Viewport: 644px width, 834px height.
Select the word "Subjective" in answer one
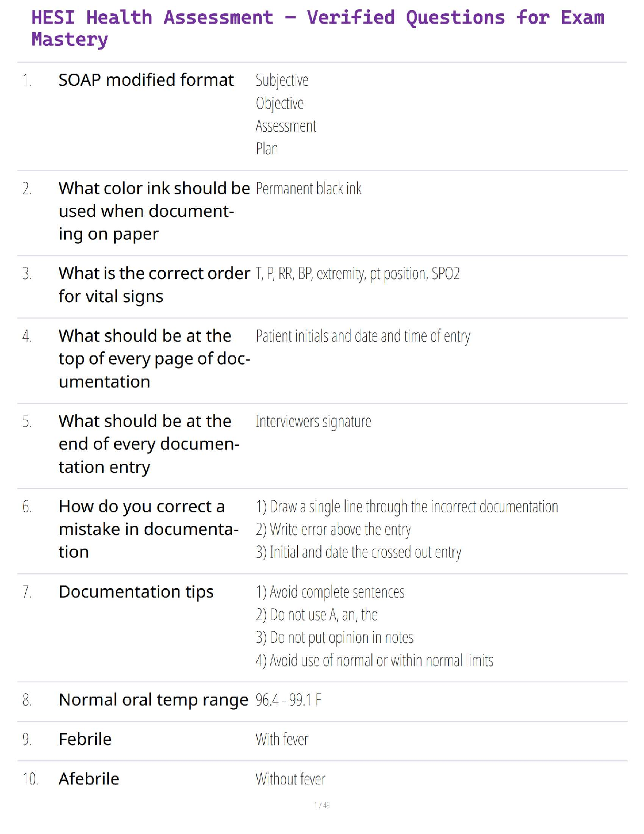click(x=281, y=80)
